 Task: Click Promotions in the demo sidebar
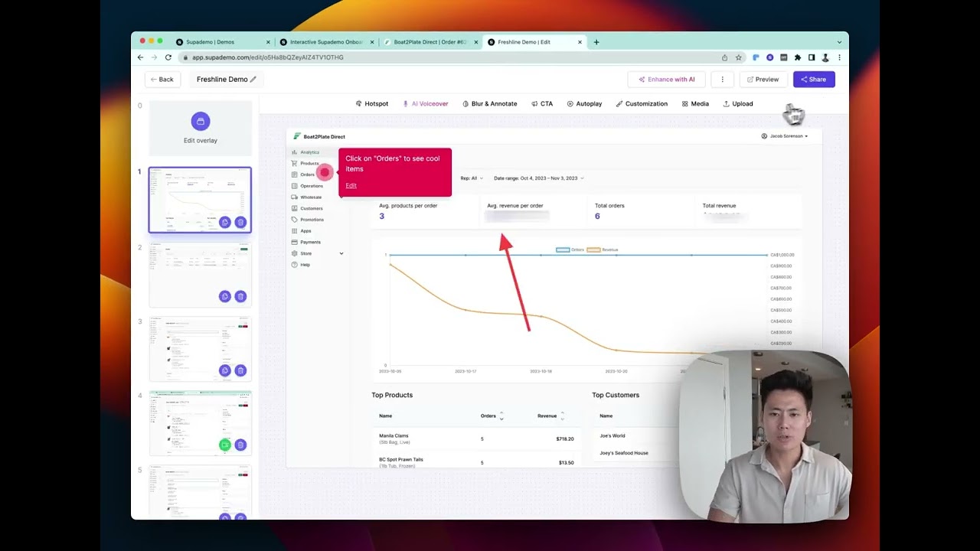pos(307,220)
